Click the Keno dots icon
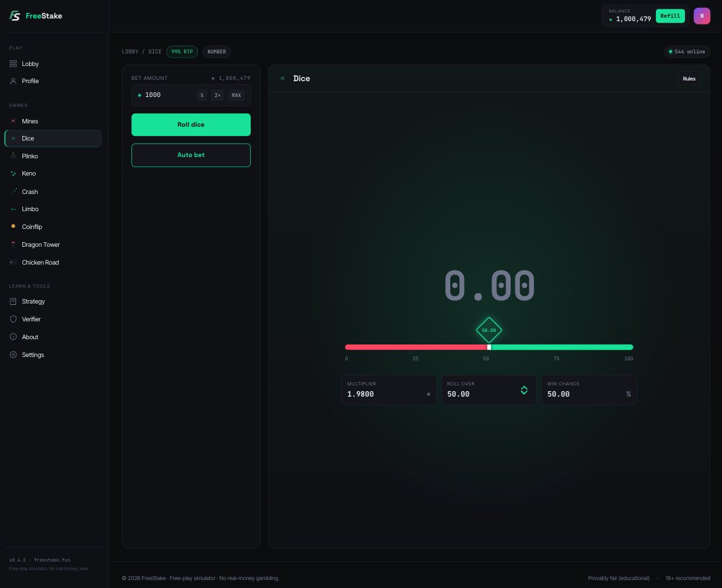The height and width of the screenshot is (588, 722). coord(13,174)
